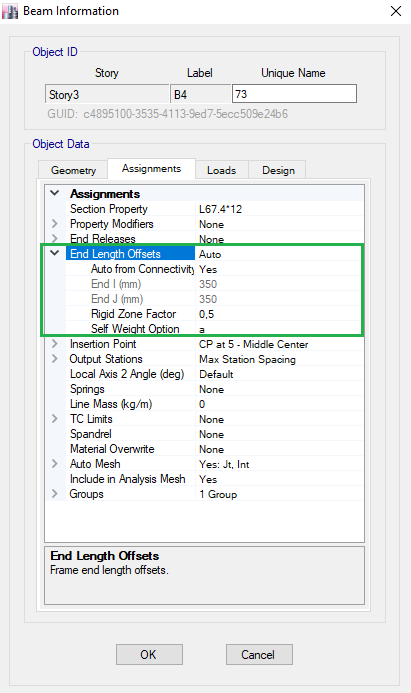Viewport: 411px width, 693px height.
Task: Expand the Groups row
Action: (x=55, y=494)
